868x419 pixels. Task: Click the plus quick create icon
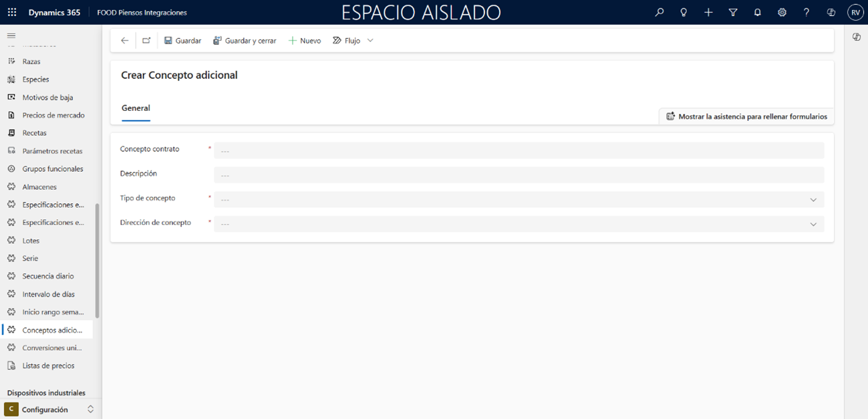(708, 12)
